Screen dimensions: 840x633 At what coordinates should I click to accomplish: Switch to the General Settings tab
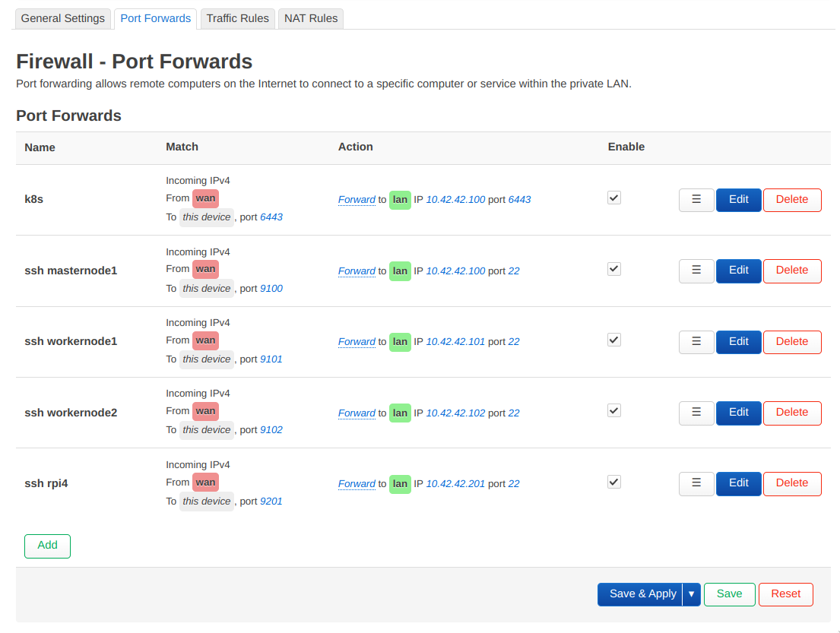63,18
